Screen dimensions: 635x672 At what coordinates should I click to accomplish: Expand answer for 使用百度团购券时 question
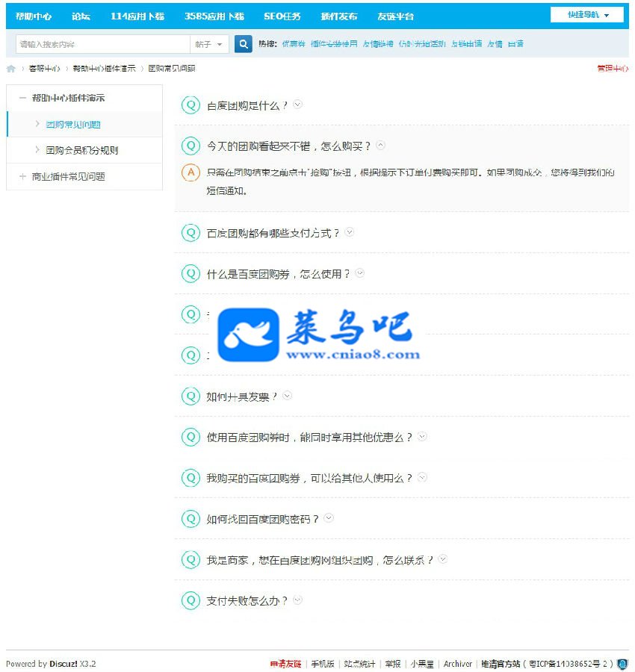422,436
